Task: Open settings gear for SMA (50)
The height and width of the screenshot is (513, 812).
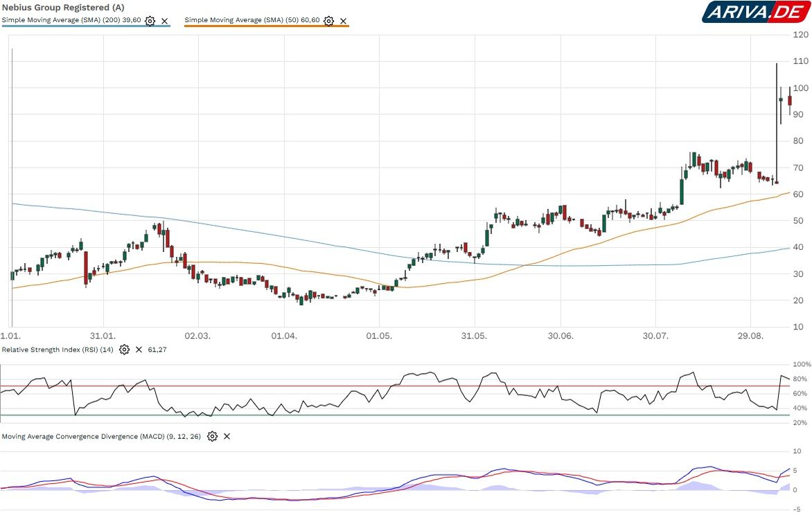Action: (329, 21)
